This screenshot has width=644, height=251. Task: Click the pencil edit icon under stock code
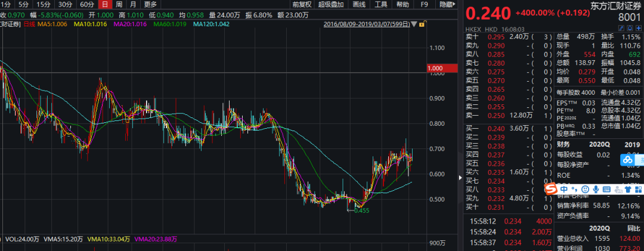[621, 28]
